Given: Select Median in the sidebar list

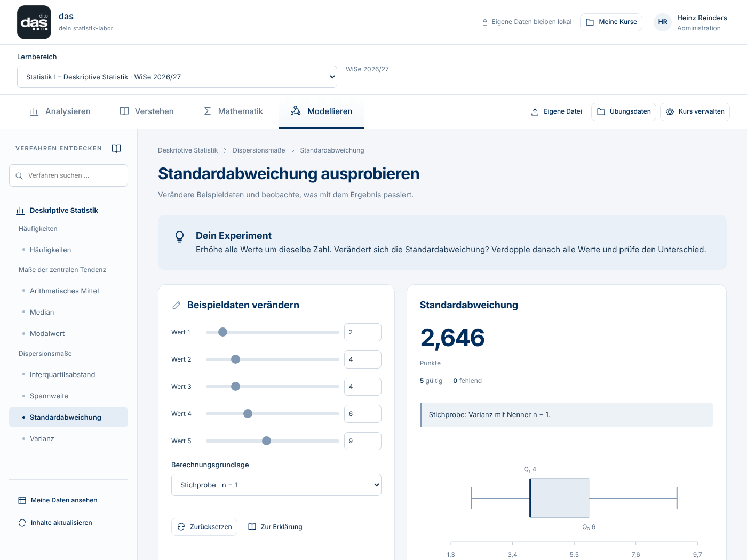Looking at the screenshot, I should coord(68,313).
